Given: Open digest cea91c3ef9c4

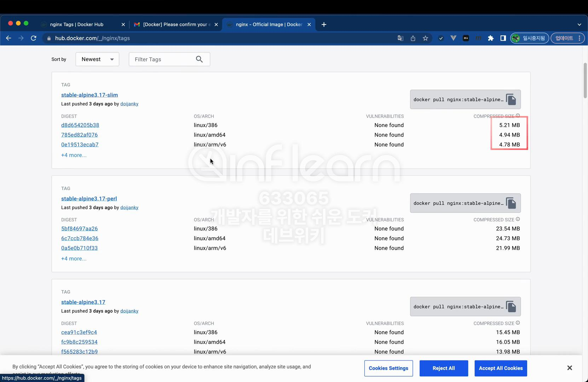Looking at the screenshot, I should pyautogui.click(x=79, y=332).
